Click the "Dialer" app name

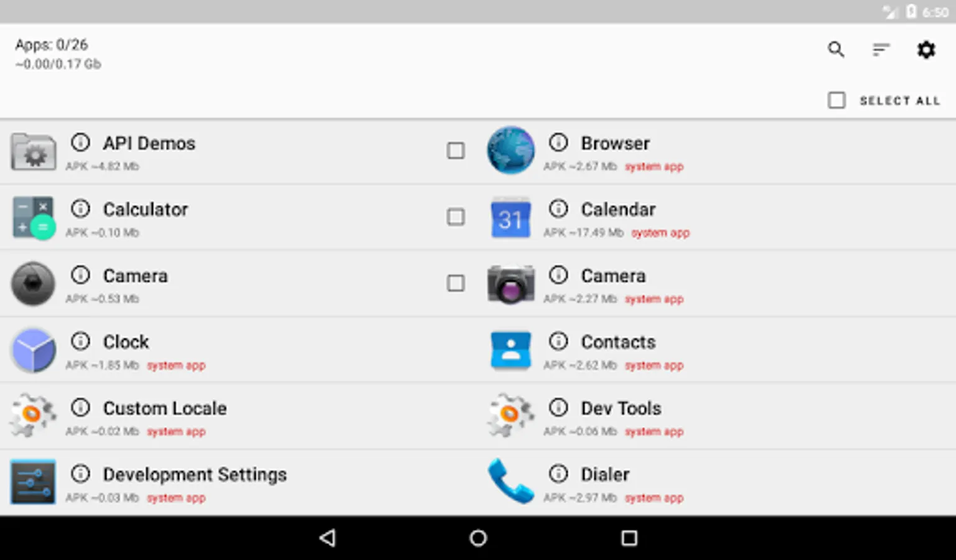coord(605,475)
